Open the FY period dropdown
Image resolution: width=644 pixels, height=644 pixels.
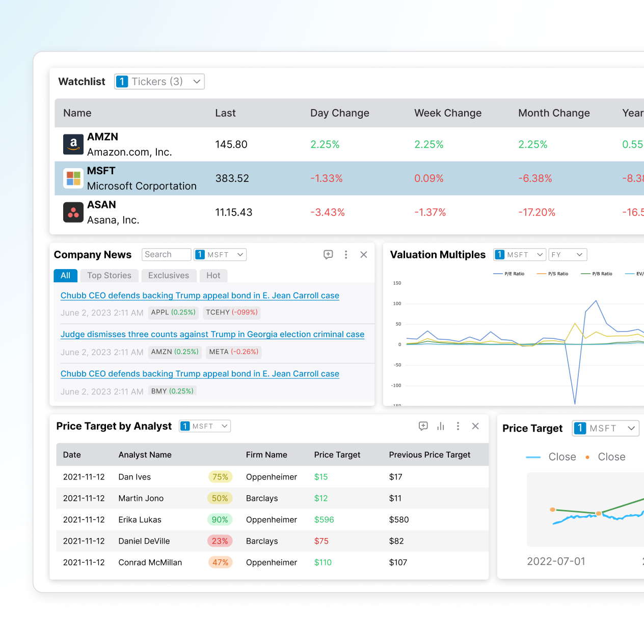[x=568, y=255]
